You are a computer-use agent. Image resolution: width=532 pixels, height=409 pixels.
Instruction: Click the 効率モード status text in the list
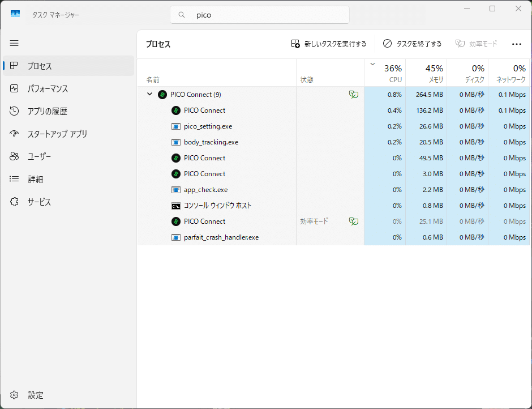(x=314, y=221)
